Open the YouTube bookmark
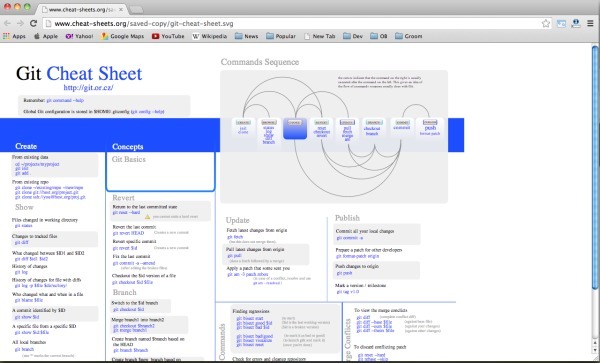600x363 pixels. tap(168, 36)
